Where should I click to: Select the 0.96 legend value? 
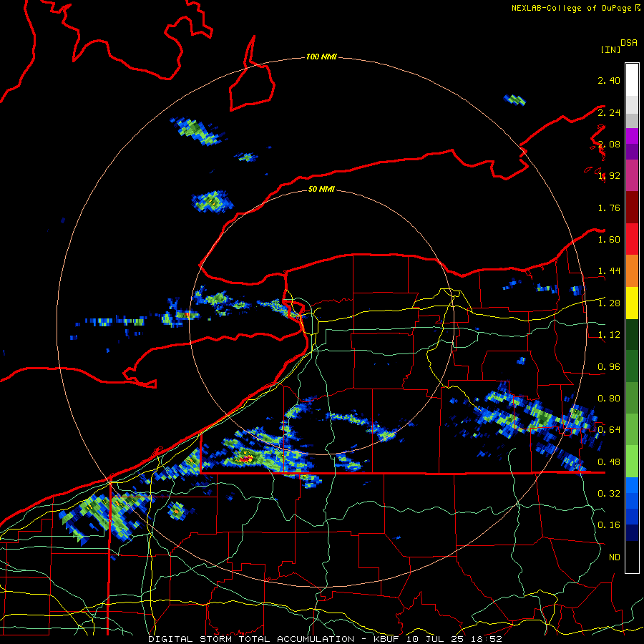pos(609,367)
